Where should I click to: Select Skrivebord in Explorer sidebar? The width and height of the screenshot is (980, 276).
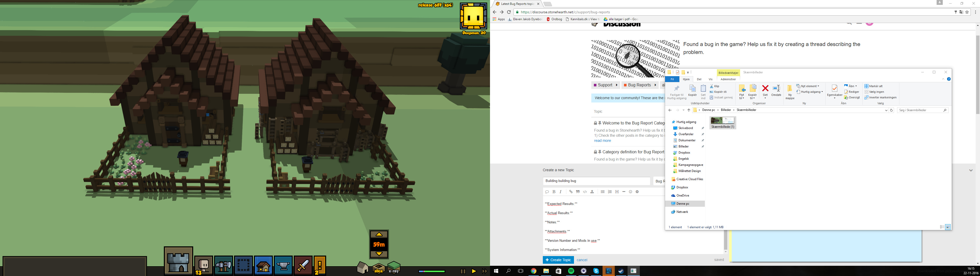[x=685, y=128]
